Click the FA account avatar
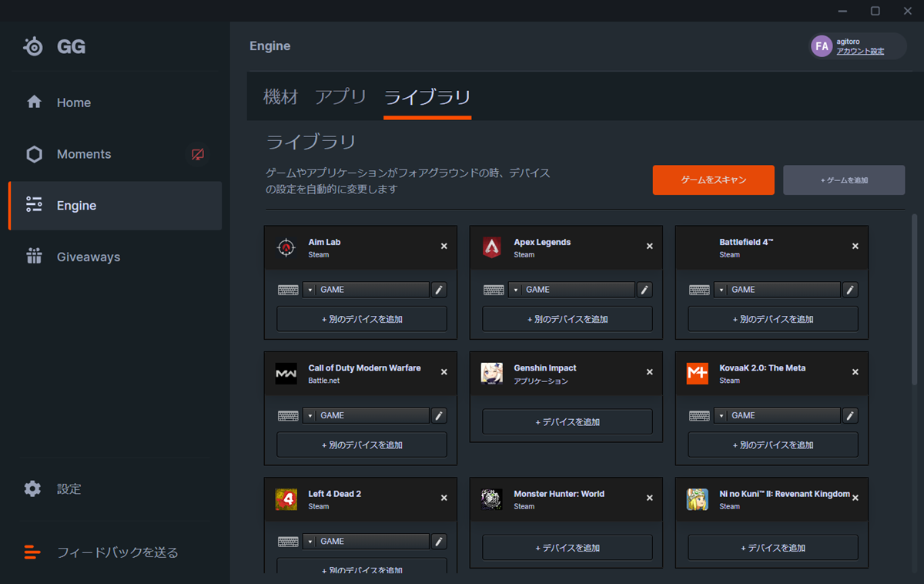The height and width of the screenshot is (584, 924). click(822, 46)
